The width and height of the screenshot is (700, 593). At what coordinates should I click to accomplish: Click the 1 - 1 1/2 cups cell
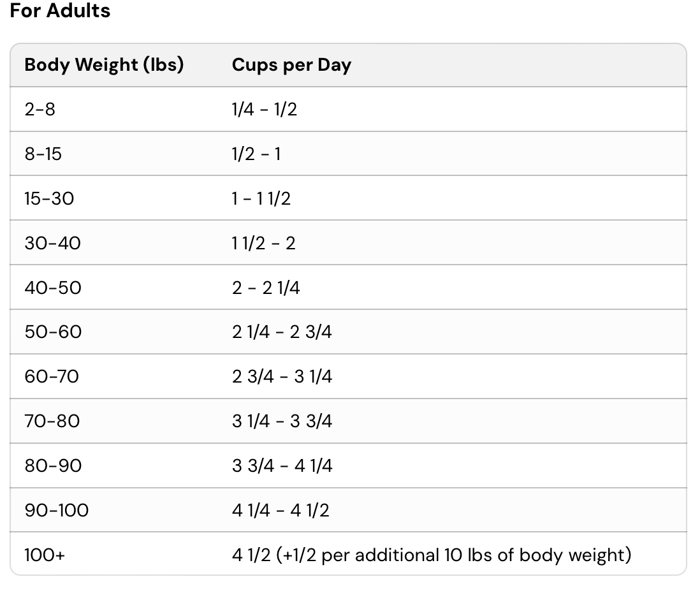tap(261, 199)
